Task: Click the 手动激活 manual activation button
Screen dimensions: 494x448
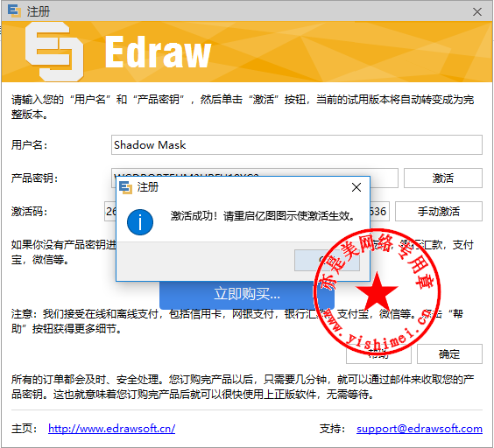Action: click(x=438, y=211)
